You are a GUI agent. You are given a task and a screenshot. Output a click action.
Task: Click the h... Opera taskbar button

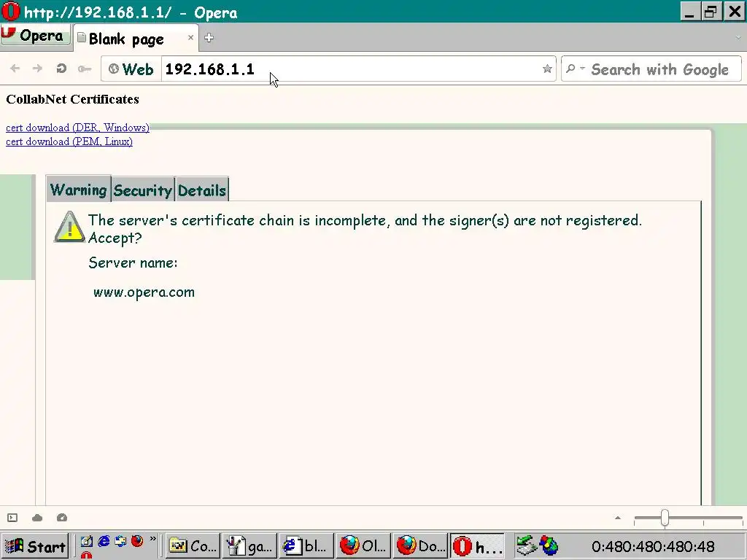[x=477, y=545]
